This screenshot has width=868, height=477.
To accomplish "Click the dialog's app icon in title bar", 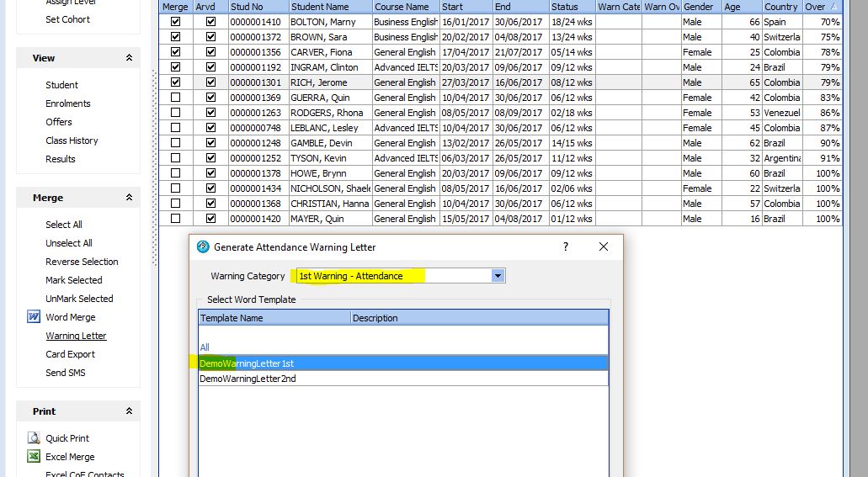I will [x=203, y=247].
